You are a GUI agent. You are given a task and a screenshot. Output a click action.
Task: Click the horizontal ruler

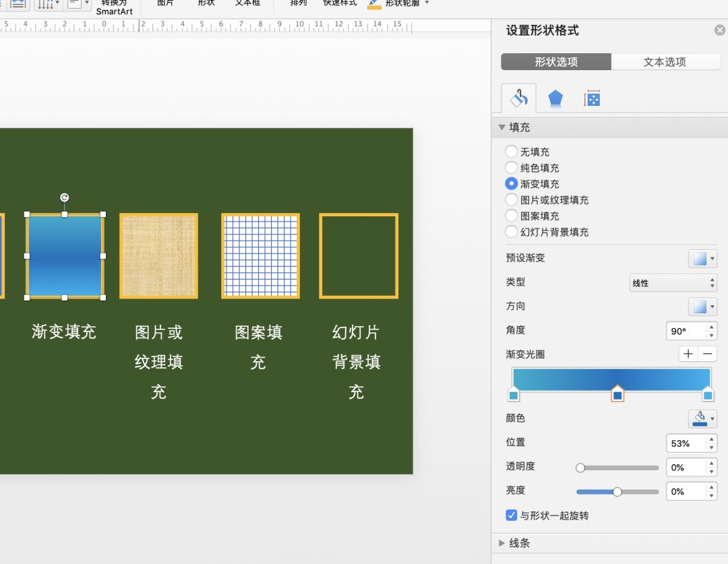click(x=206, y=26)
